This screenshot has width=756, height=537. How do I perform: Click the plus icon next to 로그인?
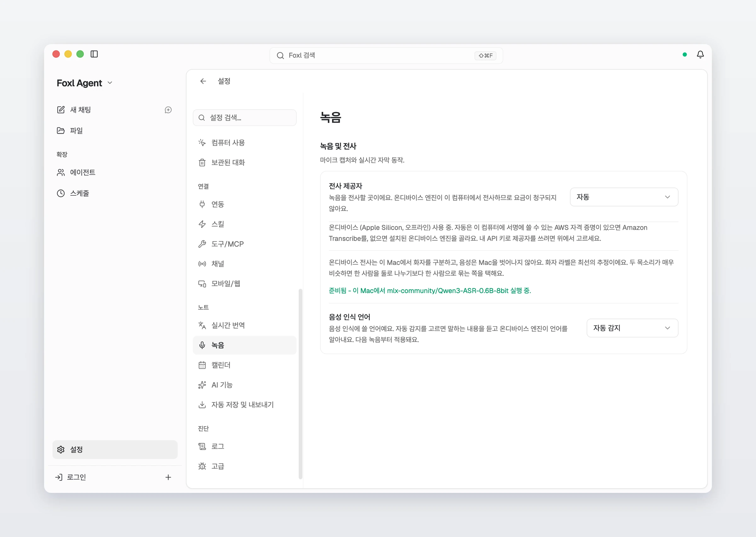[168, 477]
